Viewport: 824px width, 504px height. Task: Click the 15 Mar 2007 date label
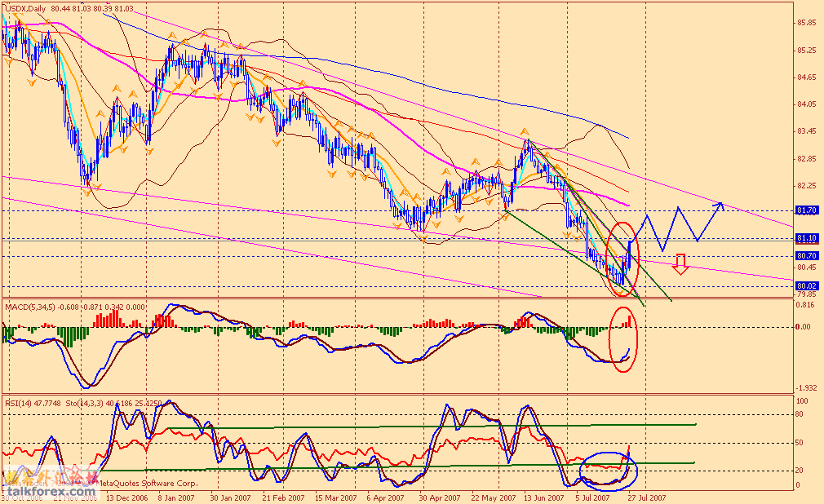[x=335, y=497]
